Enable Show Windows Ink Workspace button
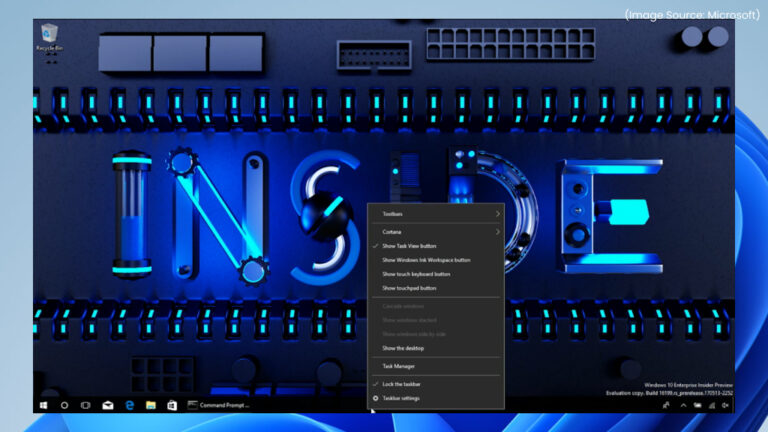The height and width of the screenshot is (432, 768). [436, 260]
